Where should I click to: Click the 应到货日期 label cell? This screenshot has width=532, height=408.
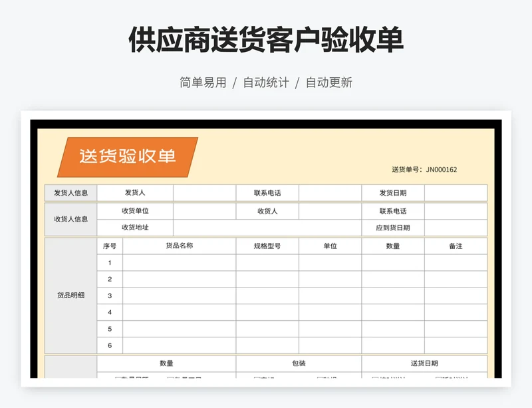(x=393, y=228)
